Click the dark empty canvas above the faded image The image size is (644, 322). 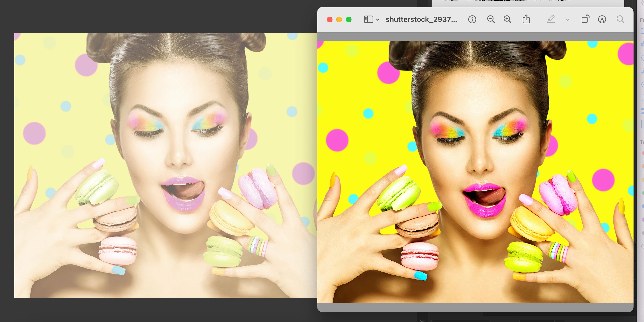pyautogui.click(x=160, y=16)
